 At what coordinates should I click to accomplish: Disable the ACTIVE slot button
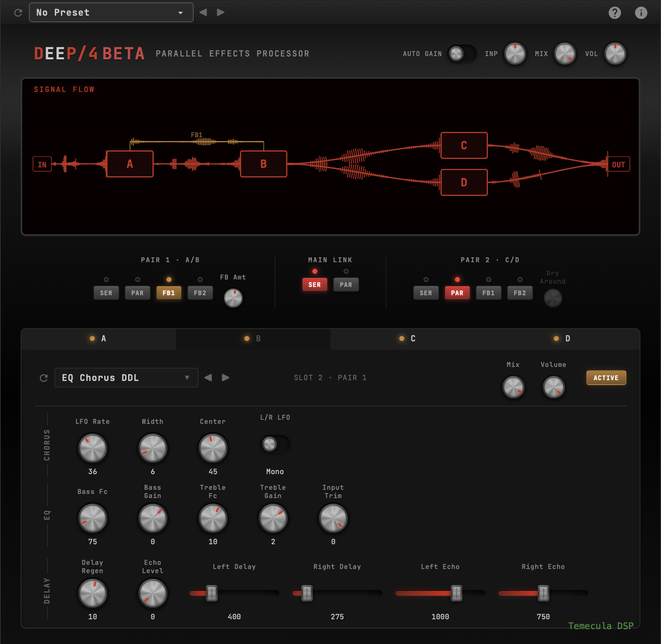click(x=606, y=378)
